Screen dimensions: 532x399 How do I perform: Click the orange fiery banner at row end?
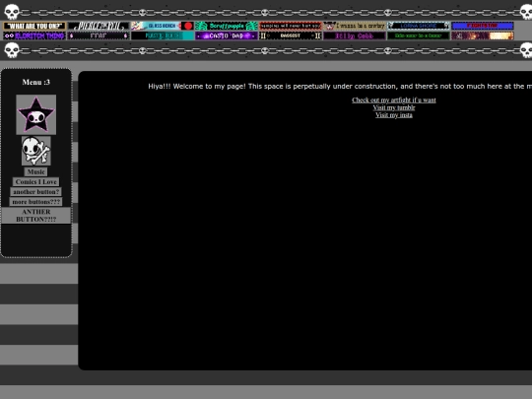[x=483, y=35]
